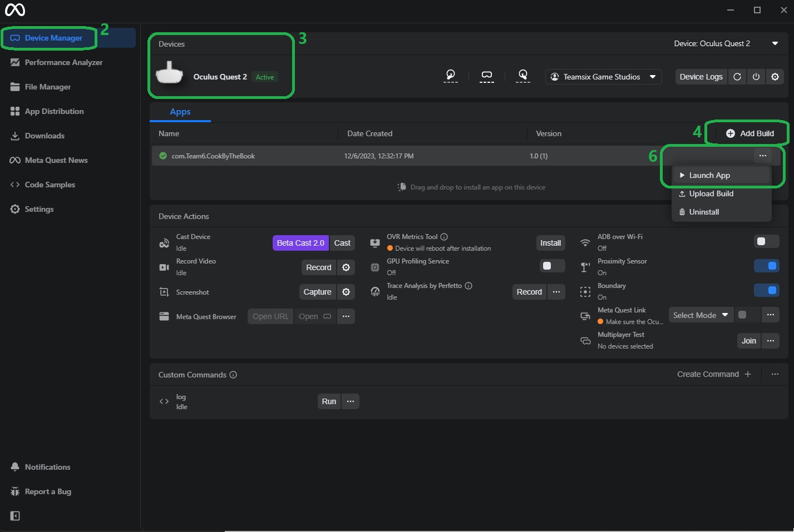This screenshot has height=532, width=794.
Task: Click the power icon beside Device Logs
Action: tap(756, 77)
